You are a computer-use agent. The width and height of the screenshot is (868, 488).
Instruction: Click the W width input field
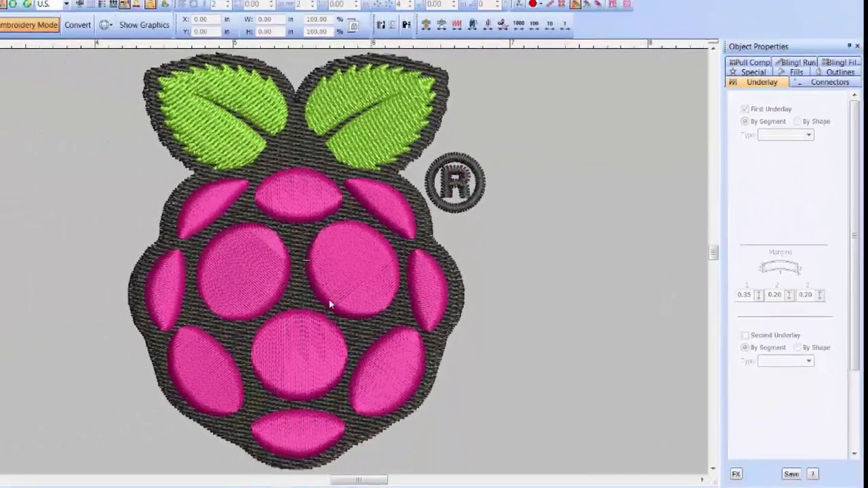coord(272,20)
